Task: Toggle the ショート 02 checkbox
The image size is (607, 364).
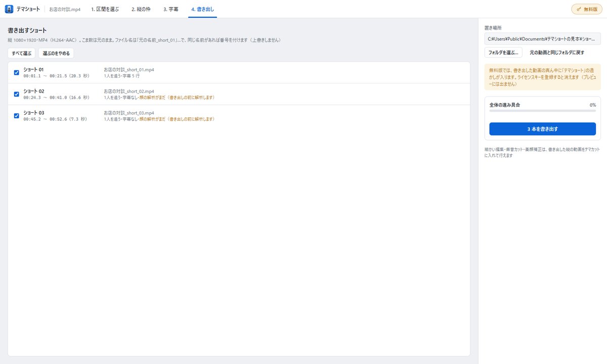Action: (17, 94)
